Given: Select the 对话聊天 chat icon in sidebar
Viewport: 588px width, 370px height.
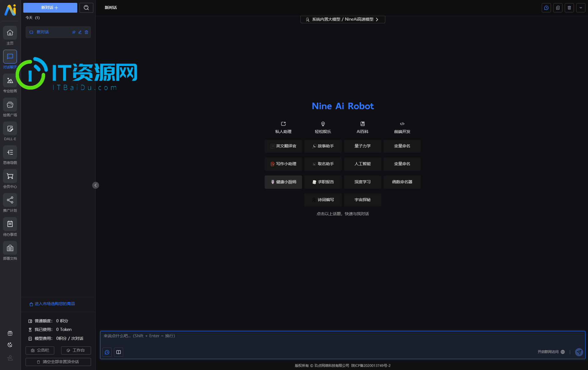Looking at the screenshot, I should (x=10, y=57).
